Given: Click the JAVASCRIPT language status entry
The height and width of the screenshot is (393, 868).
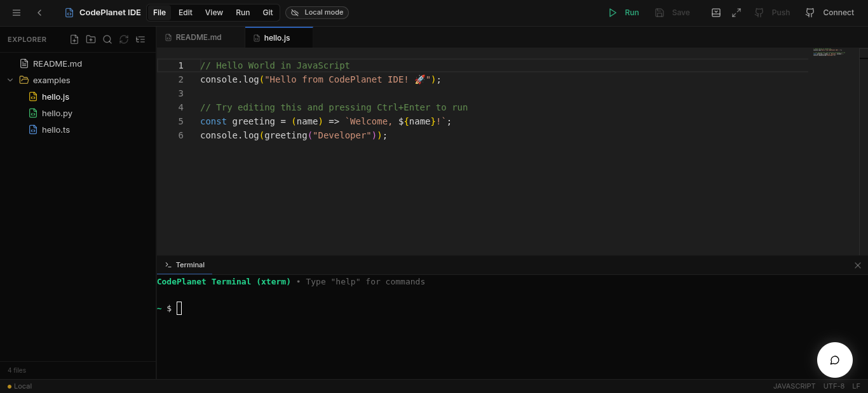Looking at the screenshot, I should (x=794, y=386).
